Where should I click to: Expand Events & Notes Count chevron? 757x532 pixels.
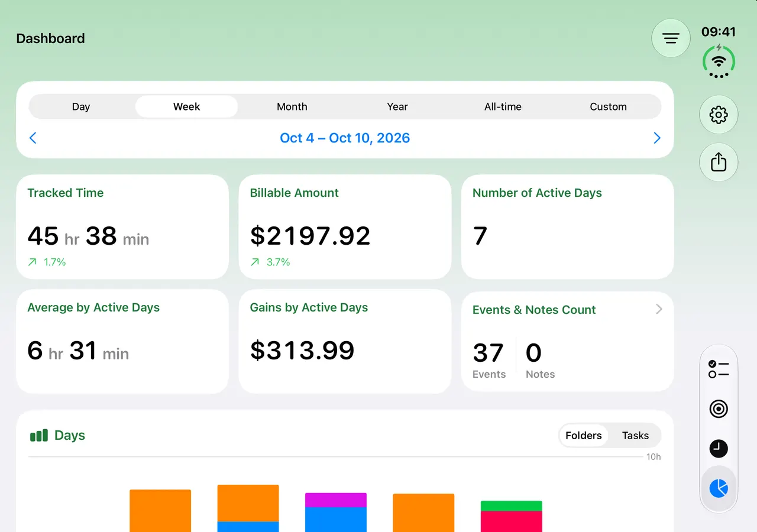coord(659,309)
